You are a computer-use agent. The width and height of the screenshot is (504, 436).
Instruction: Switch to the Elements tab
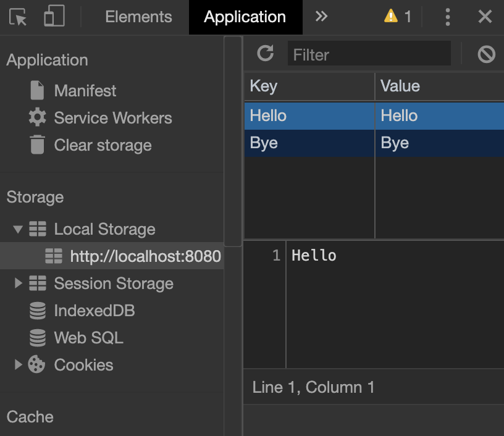[x=138, y=17]
